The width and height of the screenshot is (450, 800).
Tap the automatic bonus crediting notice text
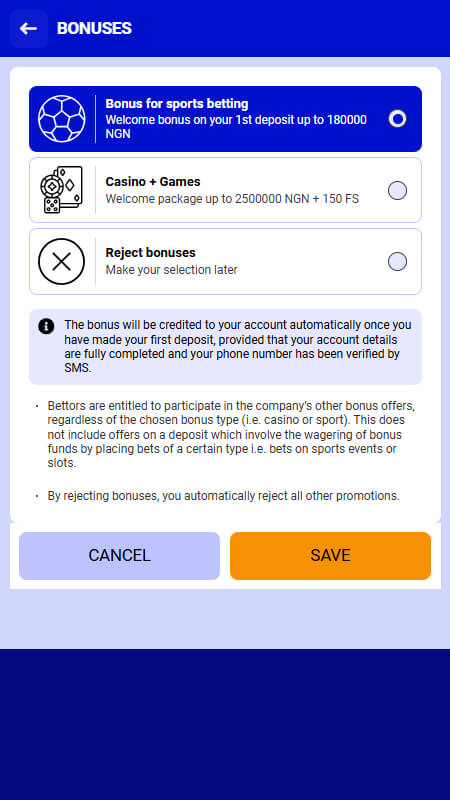238,347
